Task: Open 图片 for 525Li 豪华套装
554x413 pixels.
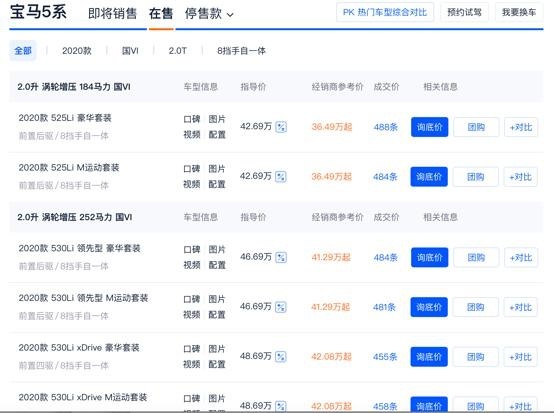Action: point(217,119)
